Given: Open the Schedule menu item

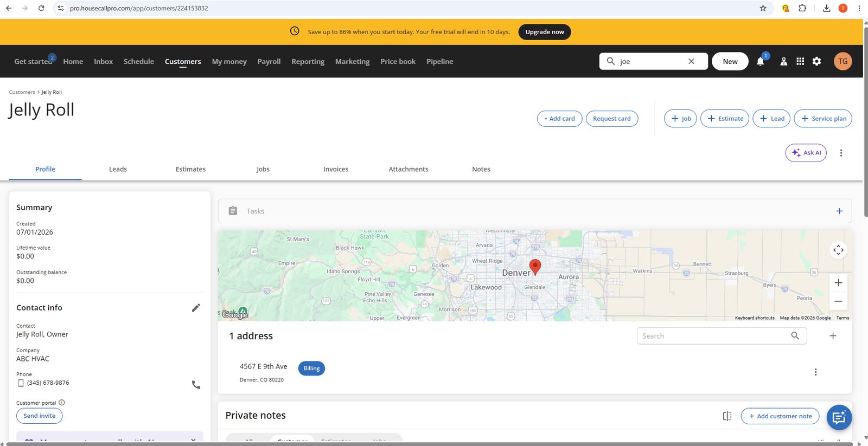Looking at the screenshot, I should pos(139,61).
